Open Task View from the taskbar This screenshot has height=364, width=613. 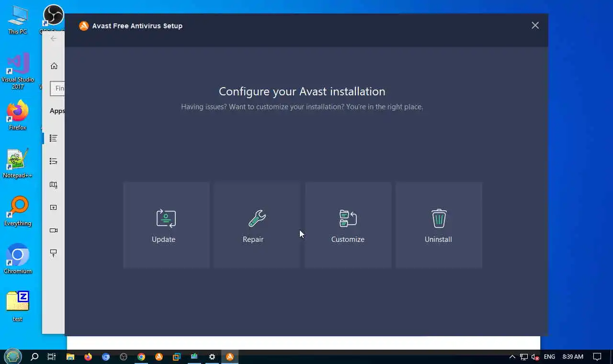coord(52,356)
